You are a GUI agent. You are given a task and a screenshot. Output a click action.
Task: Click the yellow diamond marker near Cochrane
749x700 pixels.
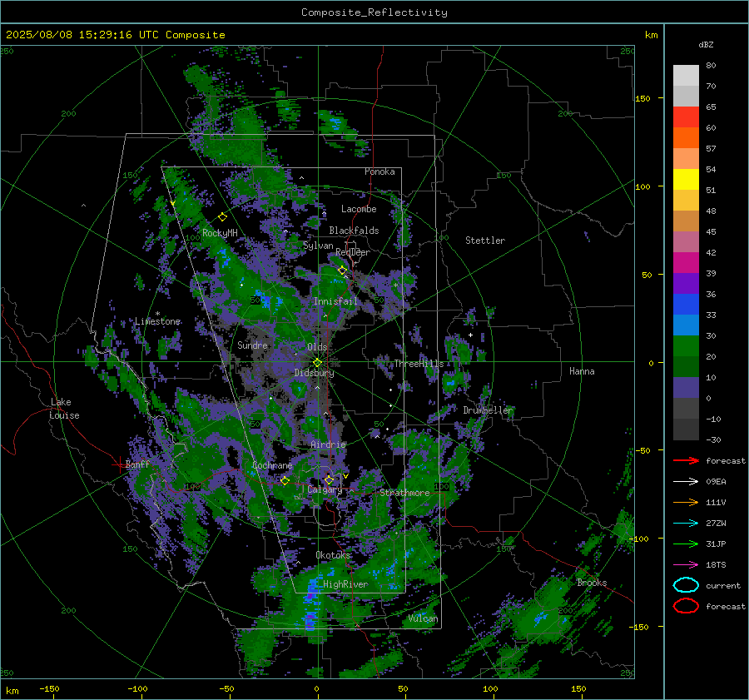[x=285, y=481]
